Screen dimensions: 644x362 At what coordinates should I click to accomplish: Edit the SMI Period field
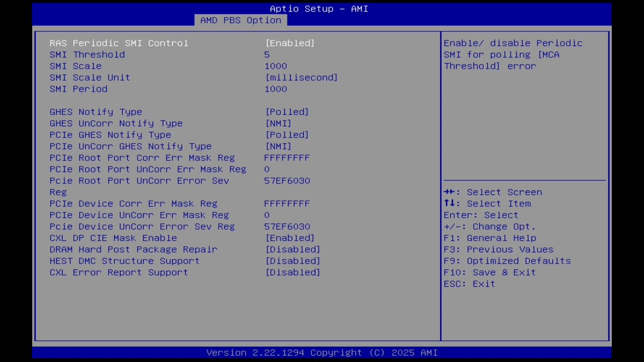(x=275, y=89)
